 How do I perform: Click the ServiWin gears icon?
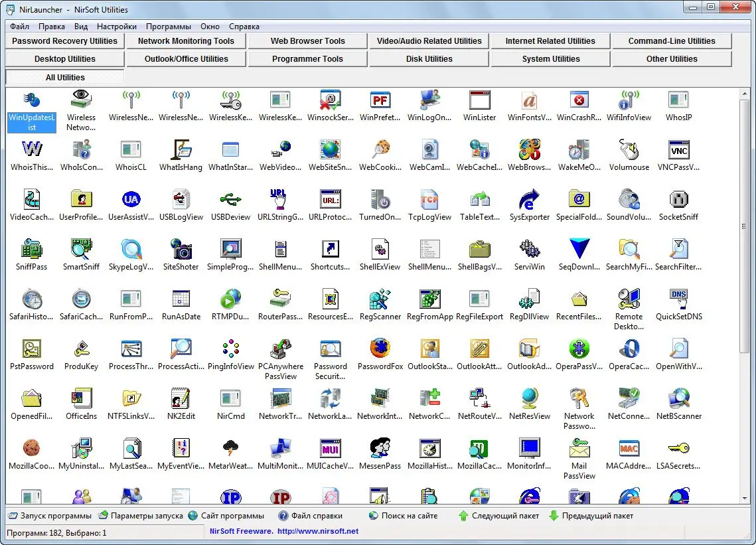tap(530, 249)
